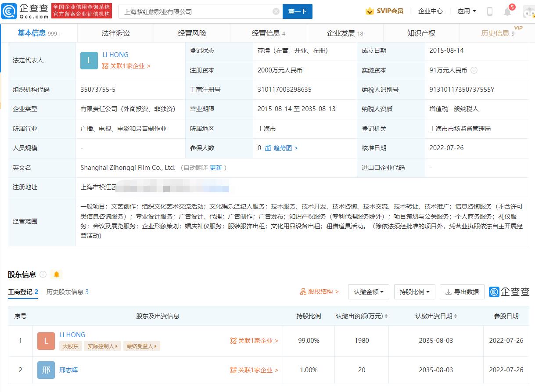Select company type 有限责任公司(外商投资、非独资)
Image resolution: width=535 pixels, height=392 pixels.
coord(128,109)
